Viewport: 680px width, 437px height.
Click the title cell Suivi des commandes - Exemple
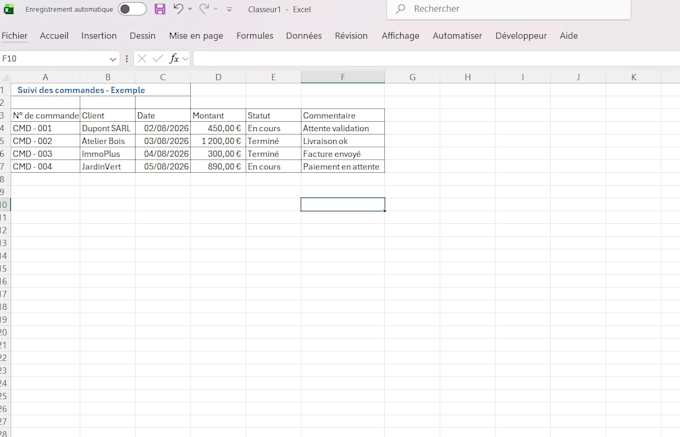pyautogui.click(x=100, y=90)
